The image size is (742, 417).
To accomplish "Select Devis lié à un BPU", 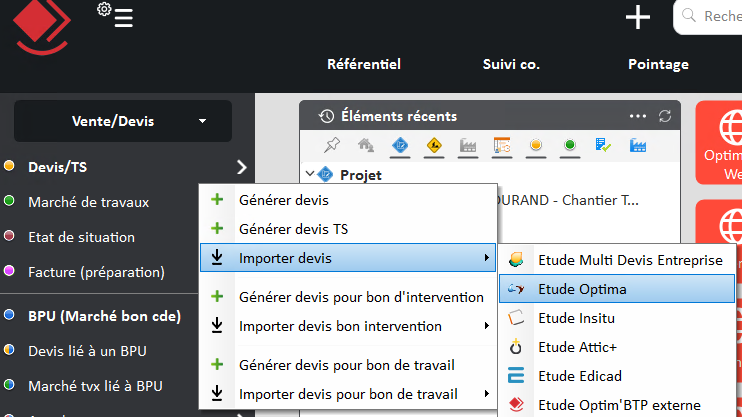I will 87,351.
